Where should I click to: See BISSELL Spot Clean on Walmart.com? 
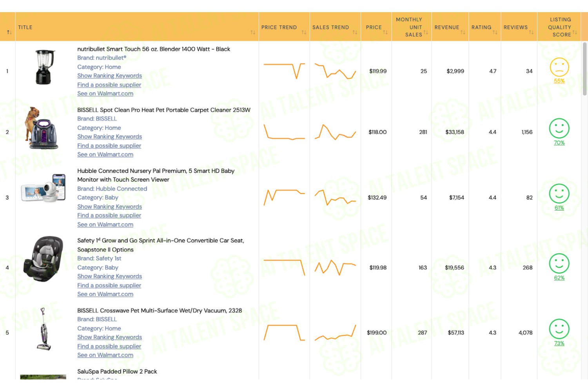tap(105, 154)
